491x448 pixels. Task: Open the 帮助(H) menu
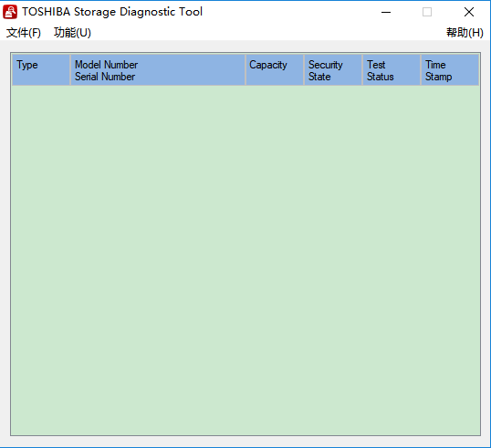pyautogui.click(x=465, y=33)
